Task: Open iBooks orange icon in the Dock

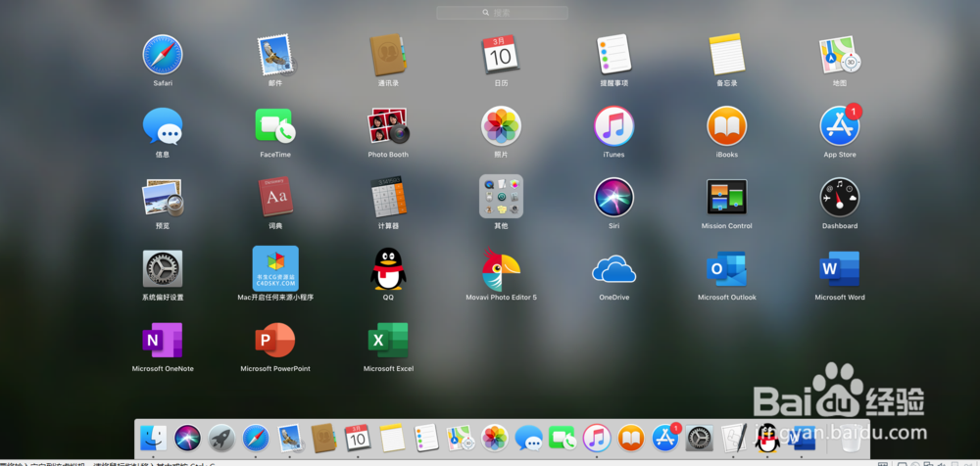Action: click(631, 439)
